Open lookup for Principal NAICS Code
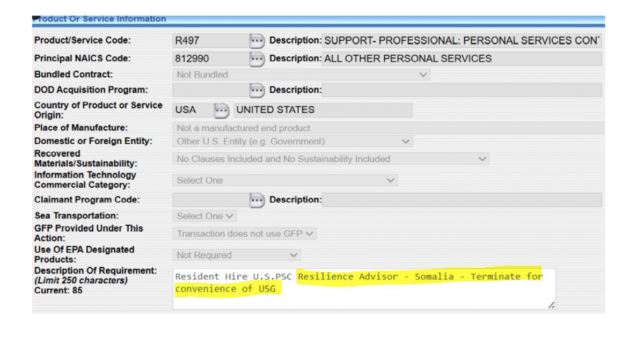Screen dimensions: 644x338 point(257,58)
